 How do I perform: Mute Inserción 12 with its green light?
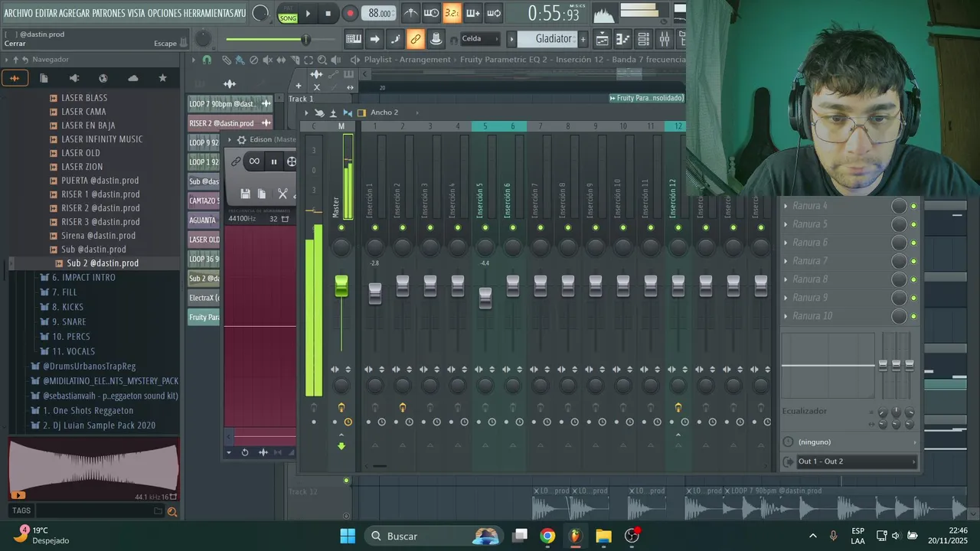678,227
